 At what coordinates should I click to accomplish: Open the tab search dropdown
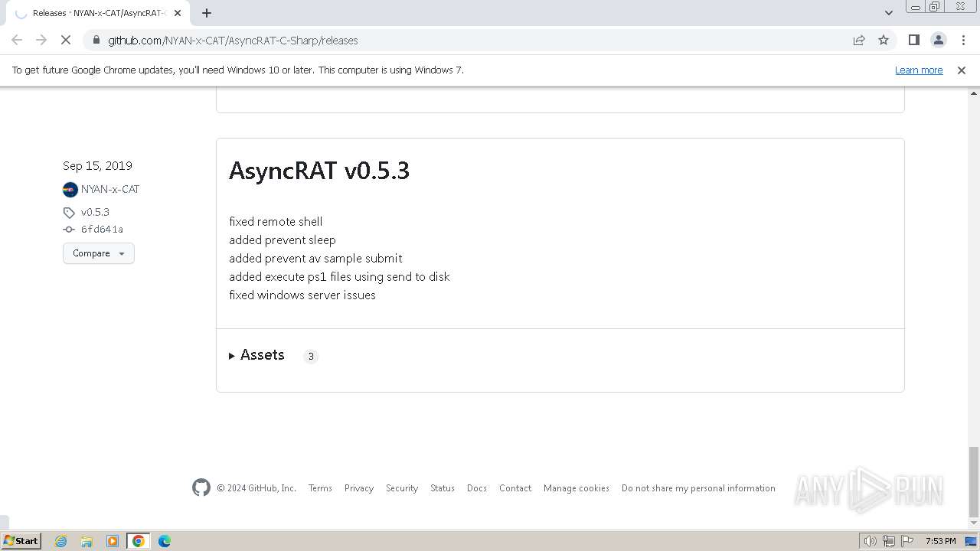coord(889,13)
